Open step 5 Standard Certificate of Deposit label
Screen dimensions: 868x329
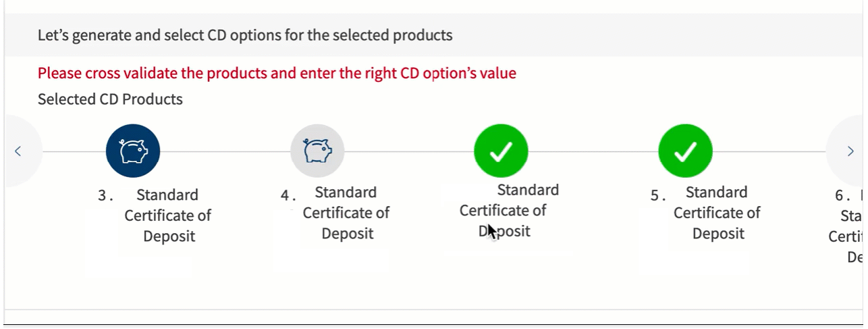[717, 213]
